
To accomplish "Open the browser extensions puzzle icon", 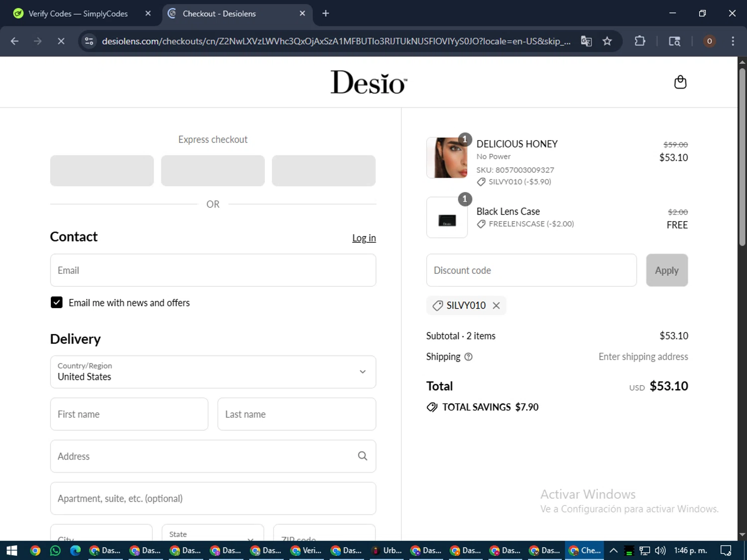I will (640, 41).
